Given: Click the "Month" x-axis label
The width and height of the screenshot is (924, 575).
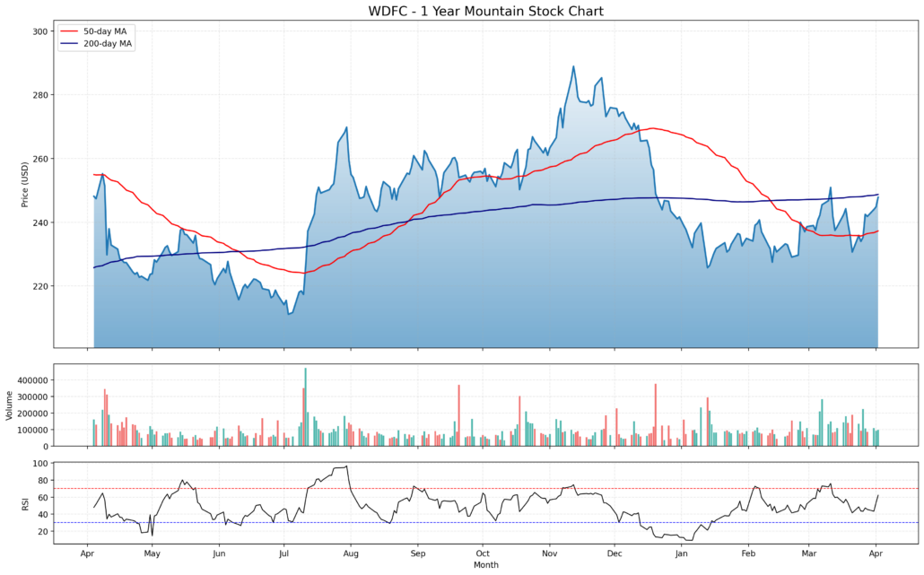Looking at the screenshot, I should tap(485, 565).
